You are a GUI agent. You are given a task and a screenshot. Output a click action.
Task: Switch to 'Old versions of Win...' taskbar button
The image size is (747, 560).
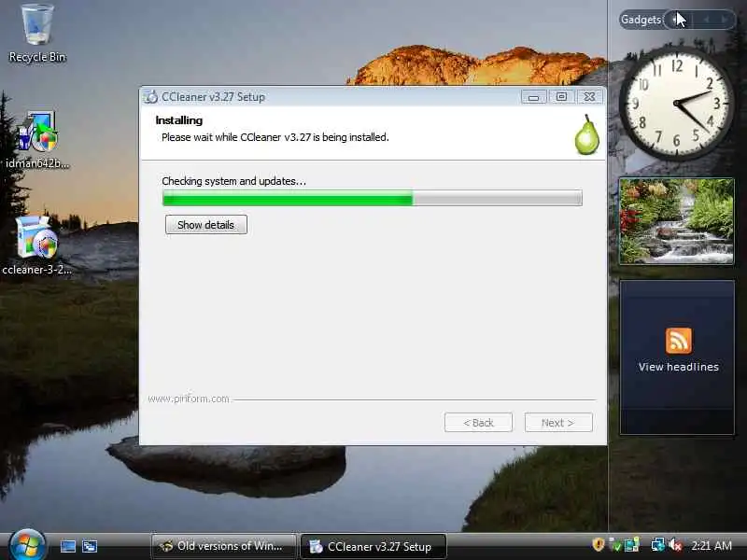[x=223, y=546]
